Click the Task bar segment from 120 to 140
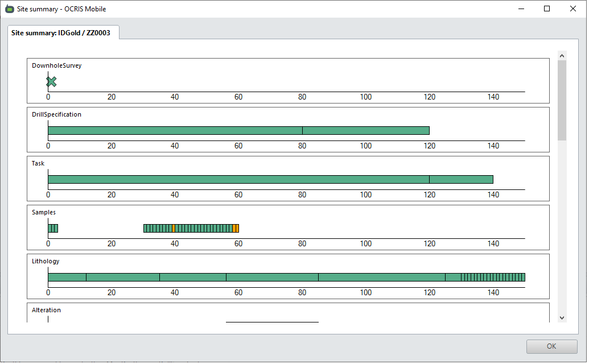Screen dimensions: 589x364 tap(461, 179)
